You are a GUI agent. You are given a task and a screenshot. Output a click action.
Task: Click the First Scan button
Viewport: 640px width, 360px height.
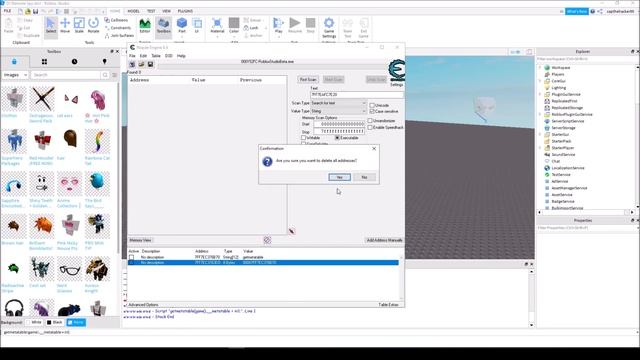pyautogui.click(x=308, y=80)
